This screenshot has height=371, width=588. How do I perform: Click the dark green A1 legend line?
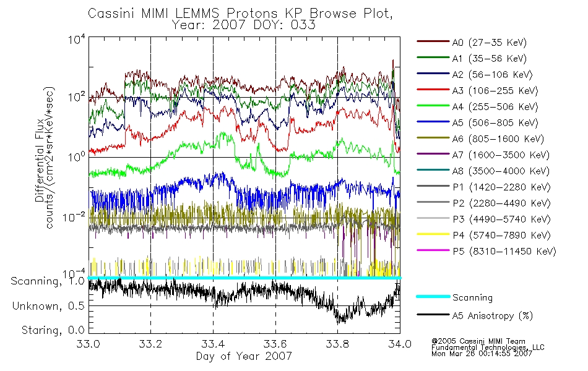point(433,58)
